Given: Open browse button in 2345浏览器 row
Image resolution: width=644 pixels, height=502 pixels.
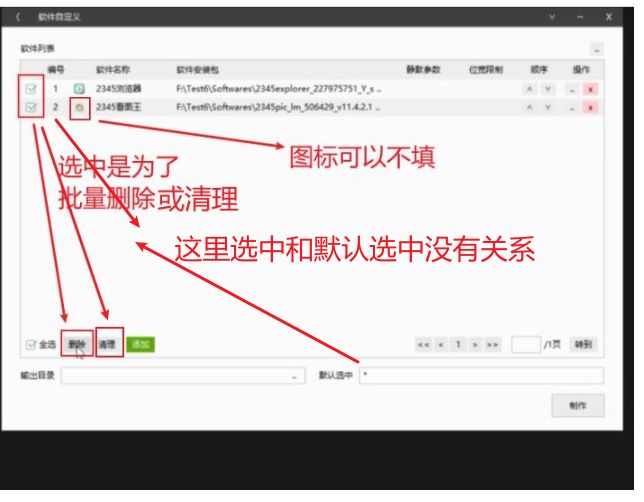Looking at the screenshot, I should pos(573,89).
